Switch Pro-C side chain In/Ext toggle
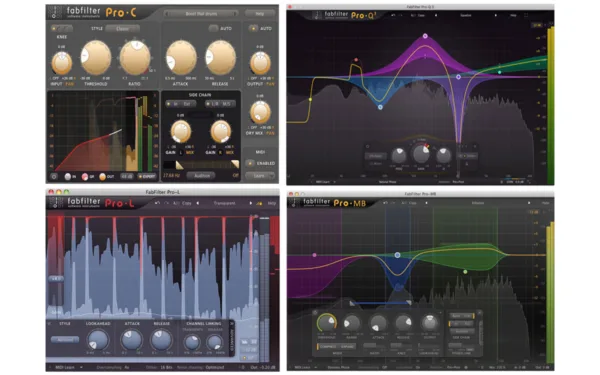Viewport: 600px width, 375px height. [x=181, y=104]
